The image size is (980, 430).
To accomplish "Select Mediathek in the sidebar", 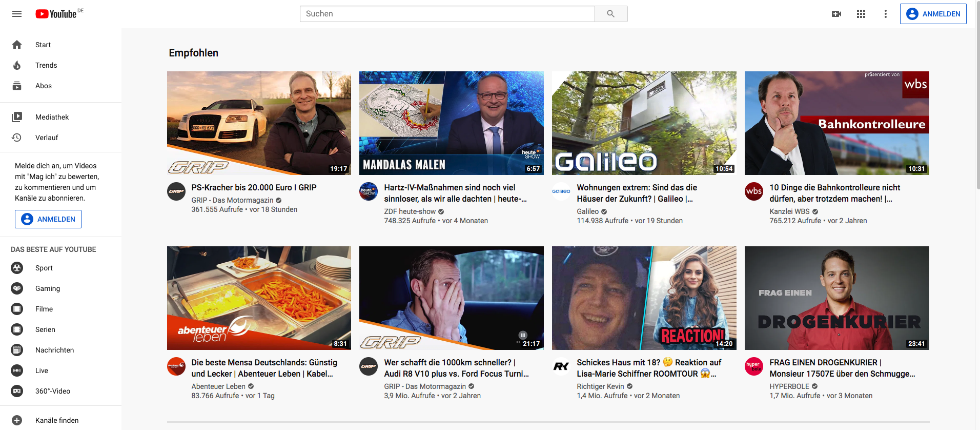I will tap(60, 117).
